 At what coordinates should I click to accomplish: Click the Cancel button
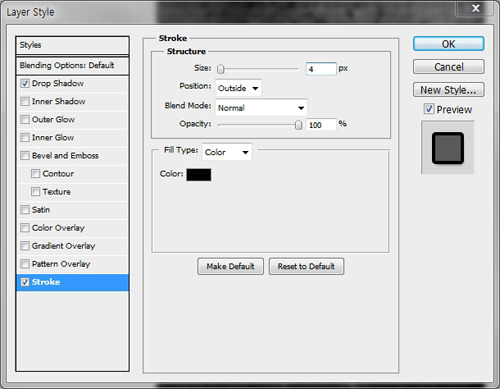pos(448,67)
